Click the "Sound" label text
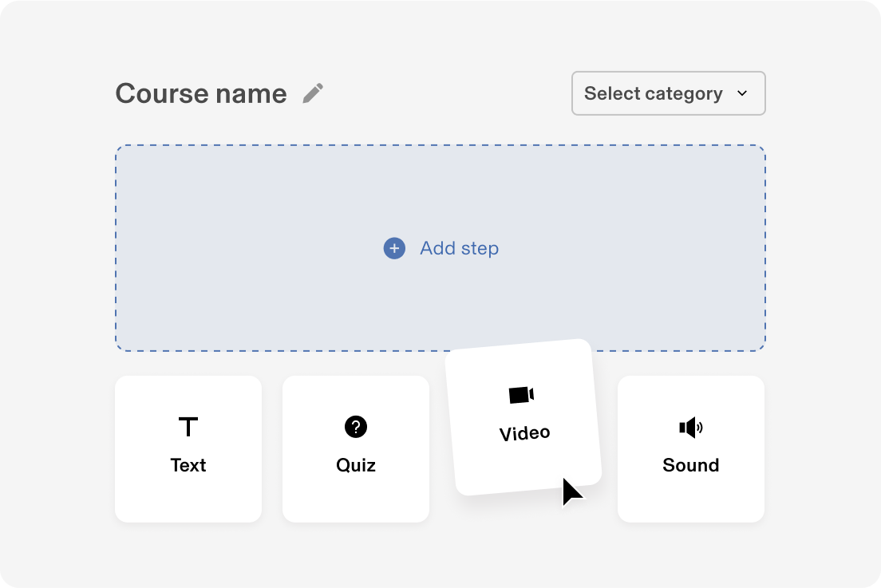This screenshot has height=588, width=881. click(691, 465)
